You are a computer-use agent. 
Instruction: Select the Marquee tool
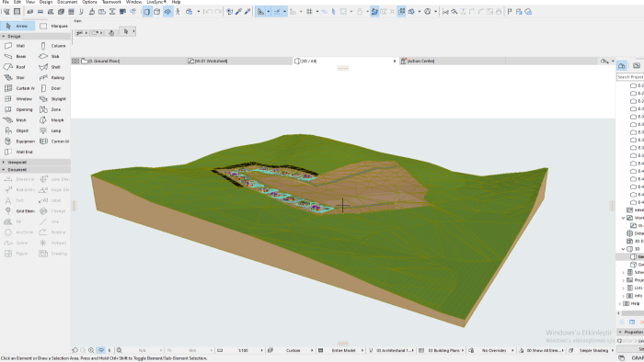pos(53,26)
